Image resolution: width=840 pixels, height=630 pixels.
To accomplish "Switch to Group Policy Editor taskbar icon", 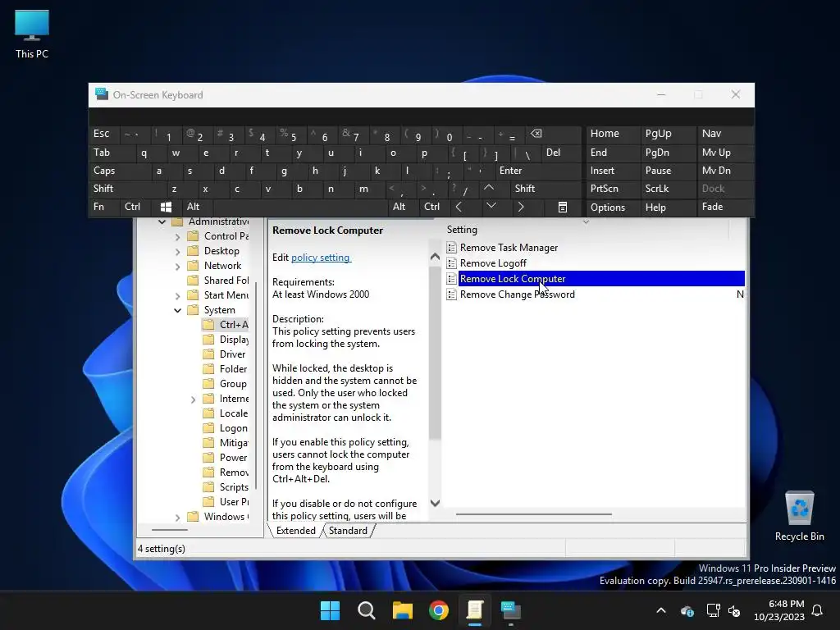I will [x=475, y=610].
